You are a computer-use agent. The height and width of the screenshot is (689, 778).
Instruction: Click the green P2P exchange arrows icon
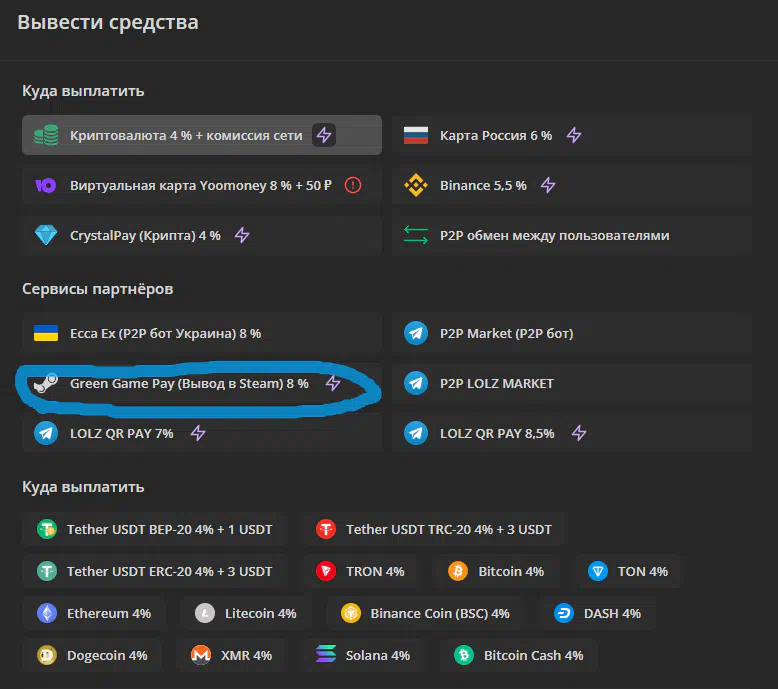pos(416,235)
